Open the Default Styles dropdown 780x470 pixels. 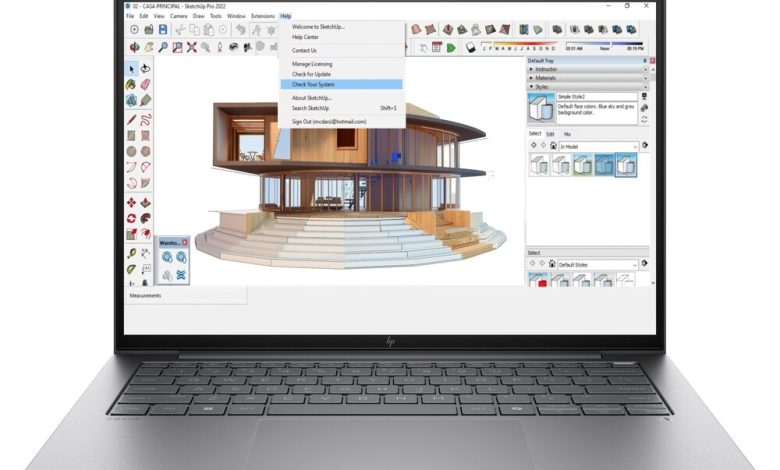point(597,265)
